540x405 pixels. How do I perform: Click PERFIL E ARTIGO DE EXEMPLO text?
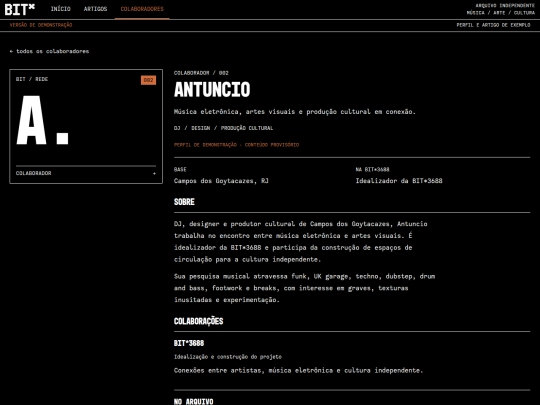(x=493, y=25)
